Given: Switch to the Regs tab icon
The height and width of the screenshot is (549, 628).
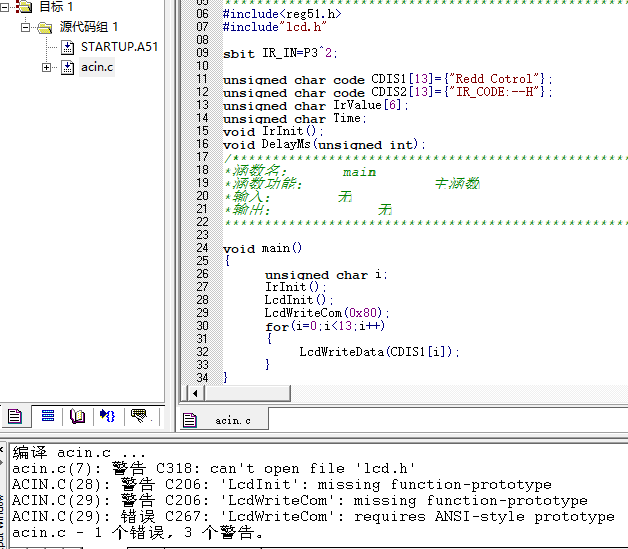Looking at the screenshot, I should [x=48, y=416].
